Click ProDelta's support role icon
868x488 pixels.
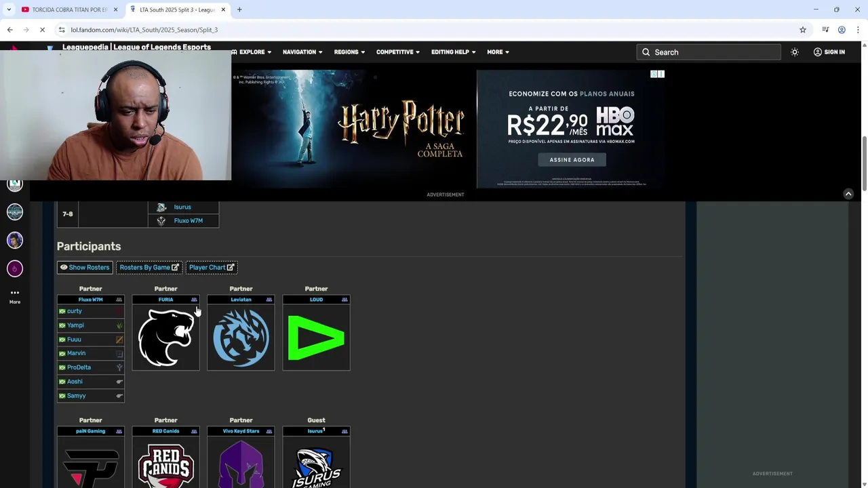(119, 367)
